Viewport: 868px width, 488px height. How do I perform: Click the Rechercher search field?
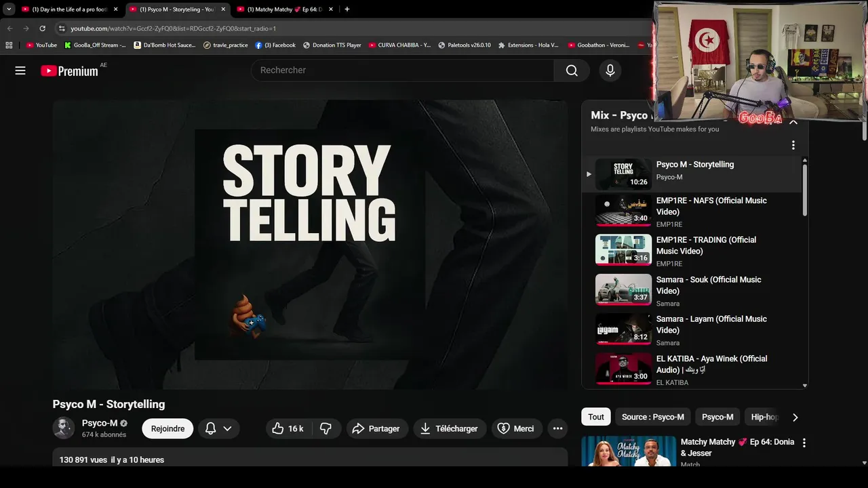pyautogui.click(x=403, y=70)
